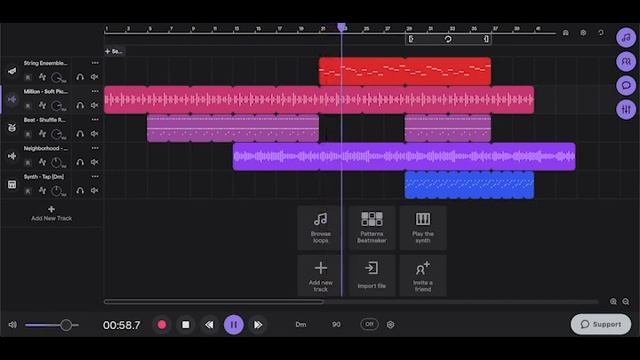This screenshot has width=640, height=360.
Task: Open the Neighborhood track options menu
Action: 95,148
